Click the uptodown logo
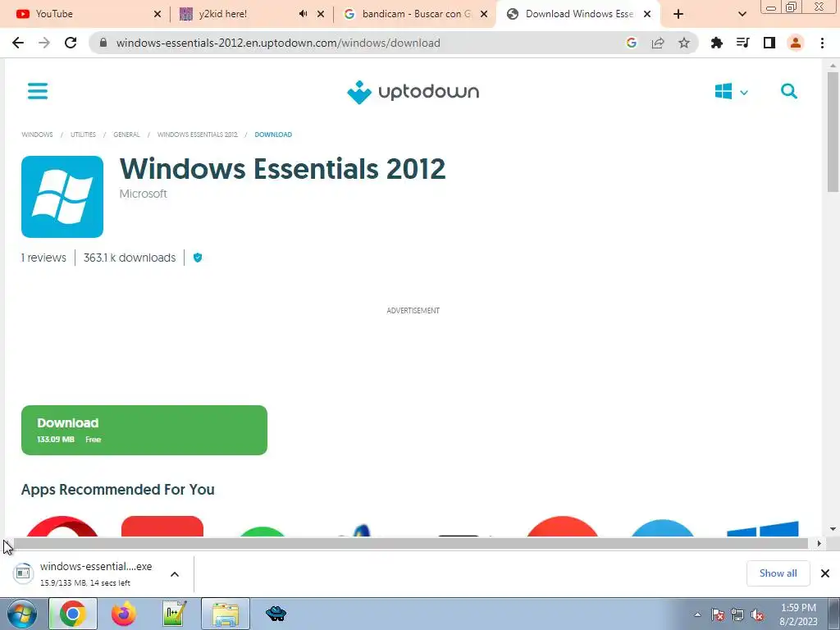 pyautogui.click(x=413, y=92)
